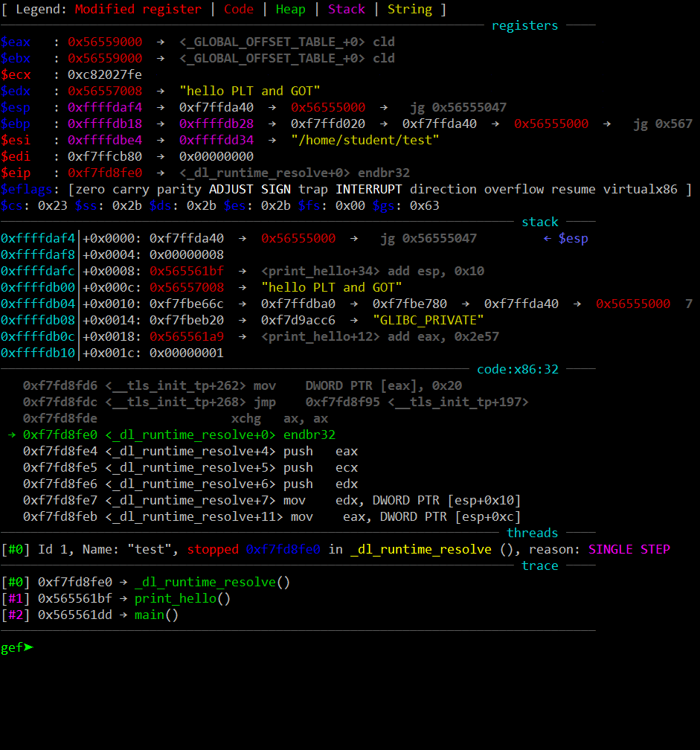This screenshot has width=700, height=750.
Task: Click the stack value 0x565561bf
Action: point(187,271)
